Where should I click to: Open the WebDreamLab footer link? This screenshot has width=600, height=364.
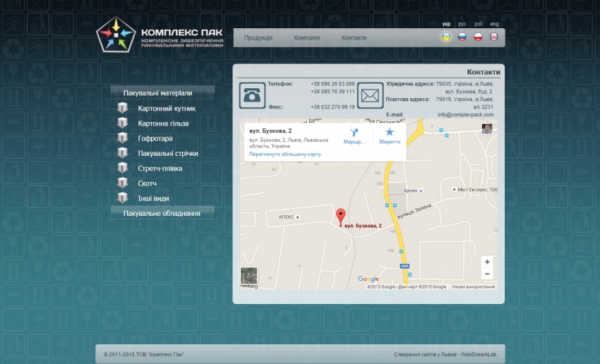(x=483, y=354)
